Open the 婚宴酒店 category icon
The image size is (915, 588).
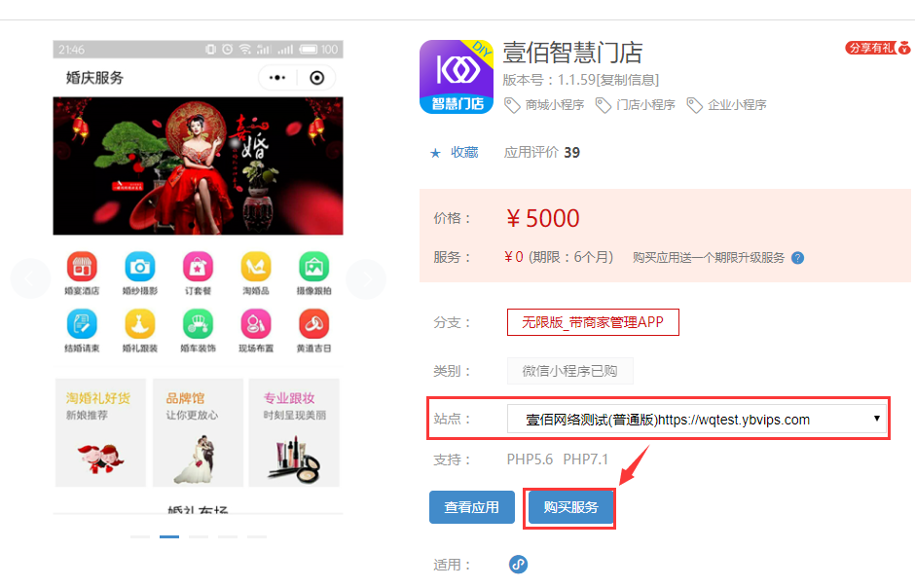pyautogui.click(x=82, y=267)
